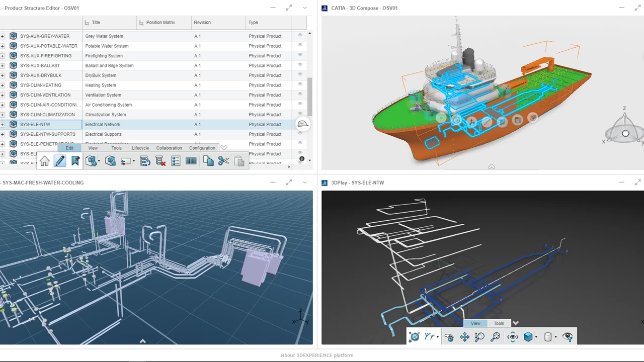Screen dimensions: 644x362
Task: Click the About 3DEXPERIENCE platform link
Action: pos(317,355)
